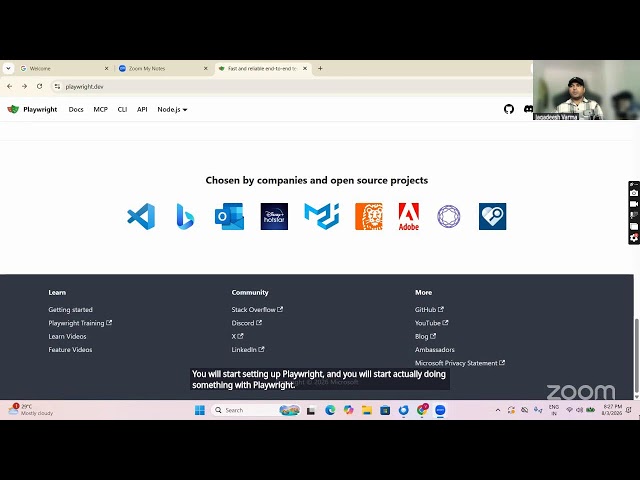This screenshot has width=640, height=480.
Task: Open the Feature Videos link
Action: coord(70,350)
